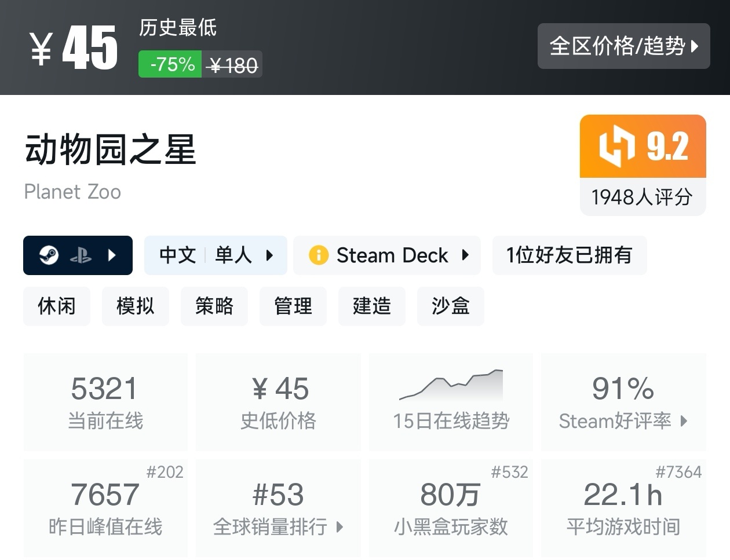Expand Steam Deck compatibility details
Image resolution: width=730 pixels, height=560 pixels.
[x=465, y=255]
